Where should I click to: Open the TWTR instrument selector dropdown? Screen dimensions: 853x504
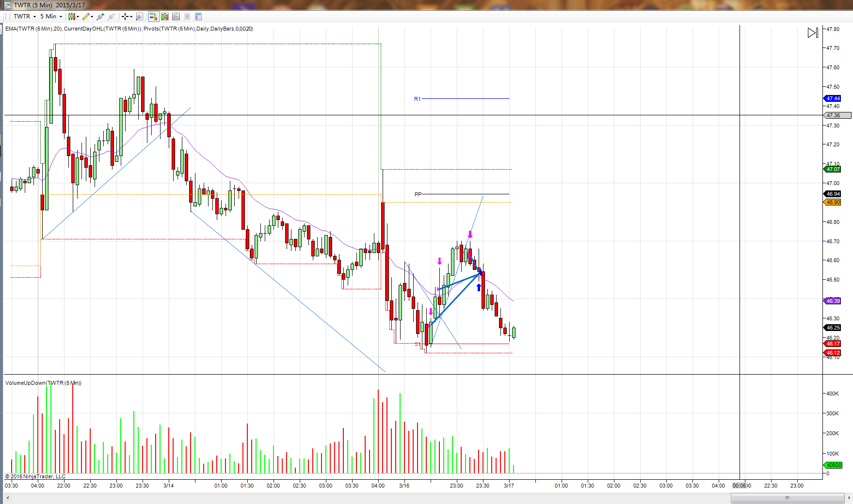(24, 16)
